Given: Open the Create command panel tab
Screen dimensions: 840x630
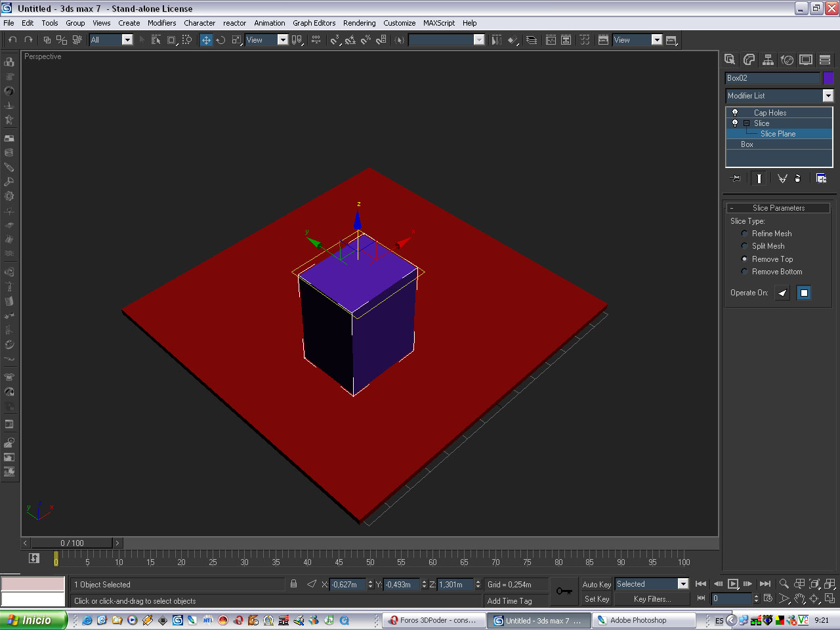Looking at the screenshot, I should (x=730, y=60).
